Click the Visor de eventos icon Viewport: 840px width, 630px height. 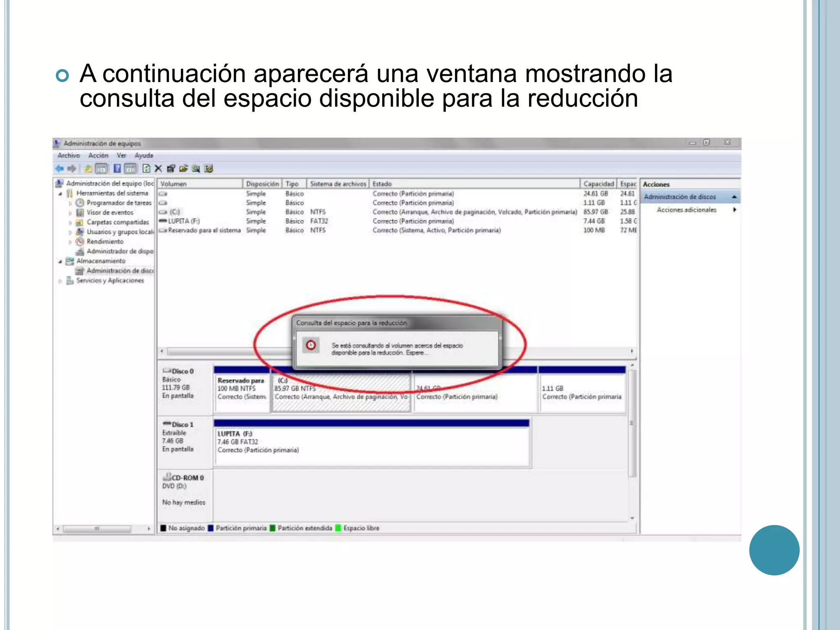tap(80, 212)
